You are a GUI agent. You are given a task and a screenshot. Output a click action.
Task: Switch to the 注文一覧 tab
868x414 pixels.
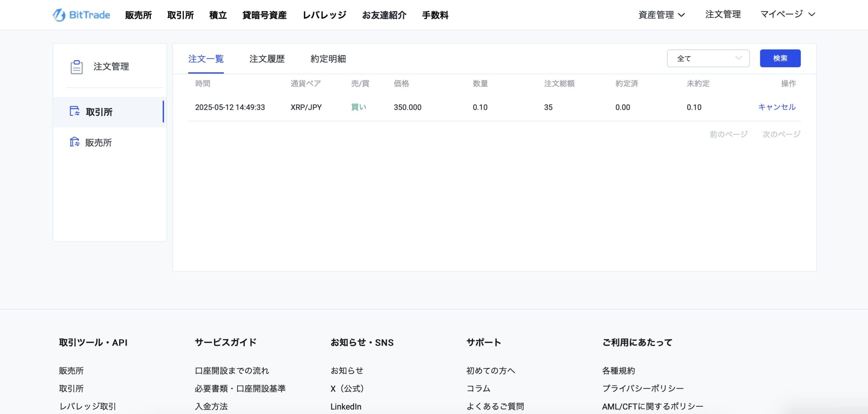(x=206, y=59)
